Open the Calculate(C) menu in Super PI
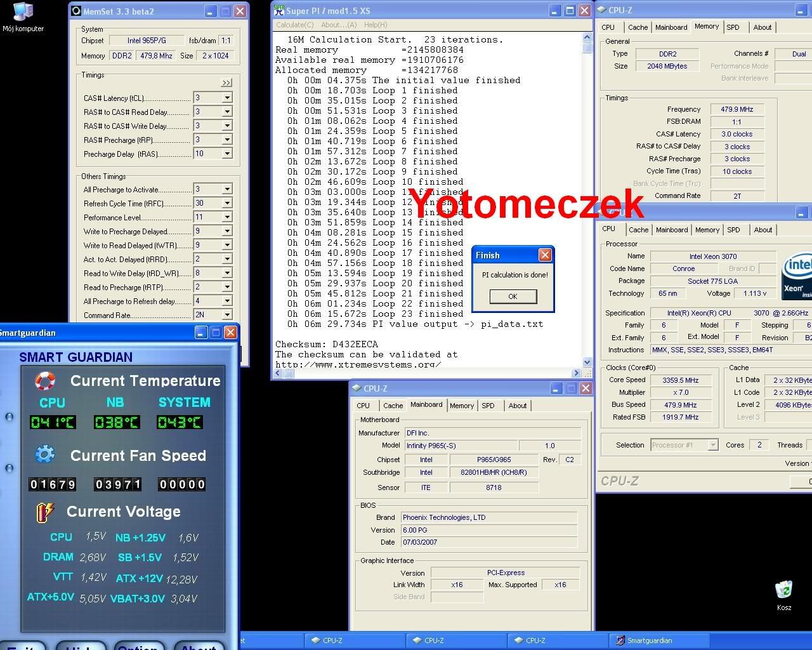The width and height of the screenshot is (812, 650). click(294, 25)
